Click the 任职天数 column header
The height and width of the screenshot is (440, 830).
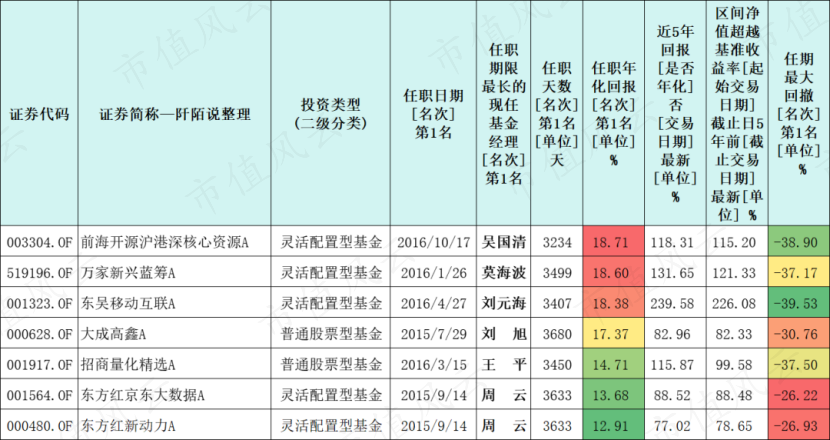(x=557, y=113)
